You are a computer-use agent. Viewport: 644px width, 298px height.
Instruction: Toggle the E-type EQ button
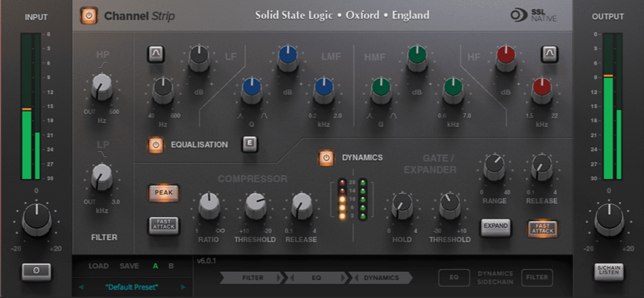[250, 144]
